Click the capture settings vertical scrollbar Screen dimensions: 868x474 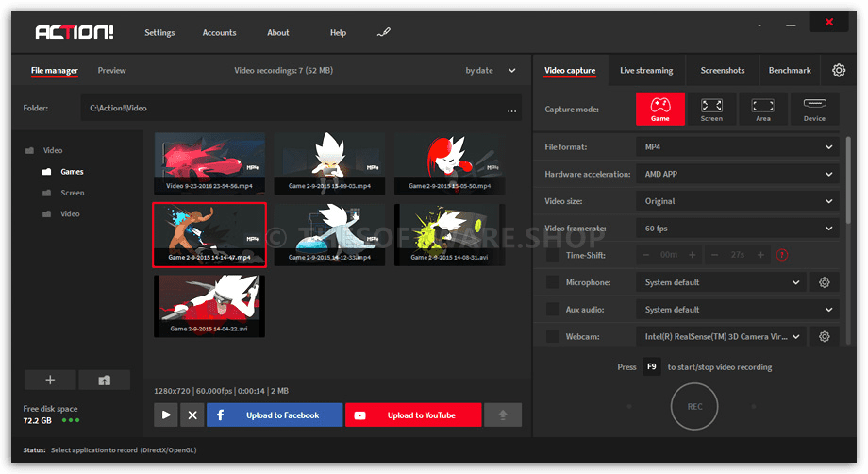click(848, 179)
